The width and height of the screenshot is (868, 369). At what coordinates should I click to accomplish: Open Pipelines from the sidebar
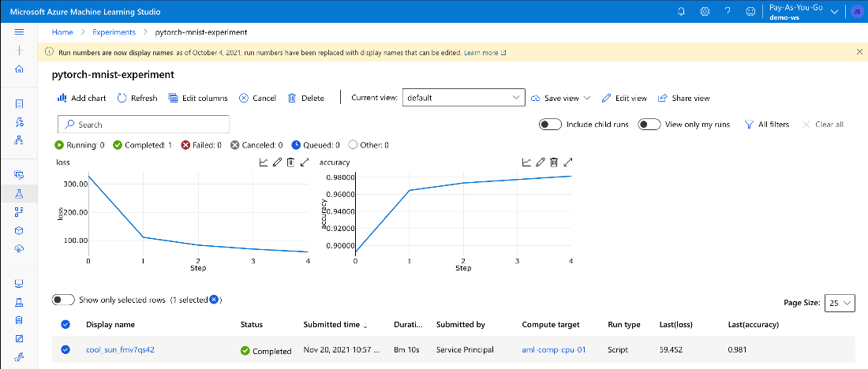[19, 211]
